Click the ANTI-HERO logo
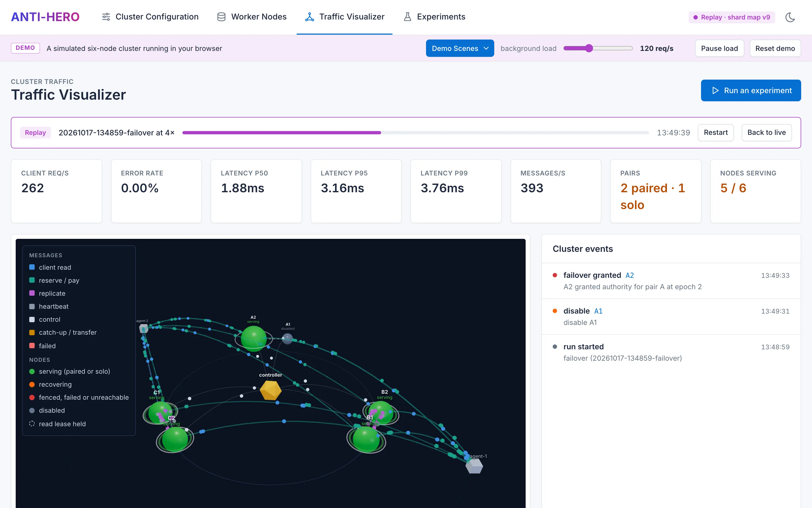The width and height of the screenshot is (812, 508). (x=45, y=17)
